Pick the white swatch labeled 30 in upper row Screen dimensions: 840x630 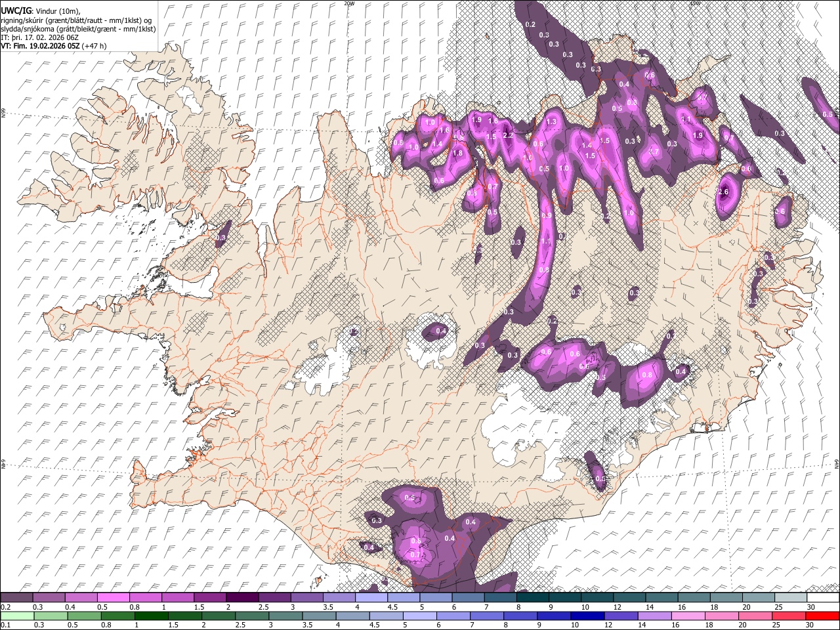coord(822,597)
